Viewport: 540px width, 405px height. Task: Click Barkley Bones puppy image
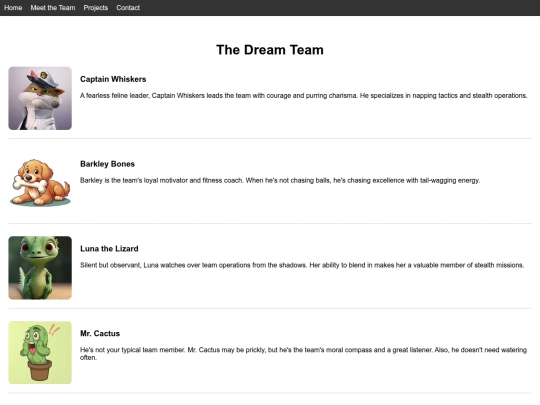pos(40,183)
